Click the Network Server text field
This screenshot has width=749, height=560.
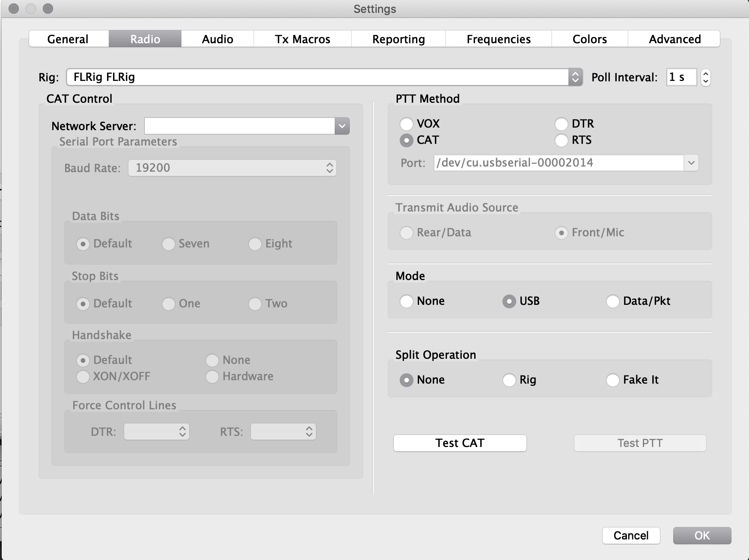[240, 126]
